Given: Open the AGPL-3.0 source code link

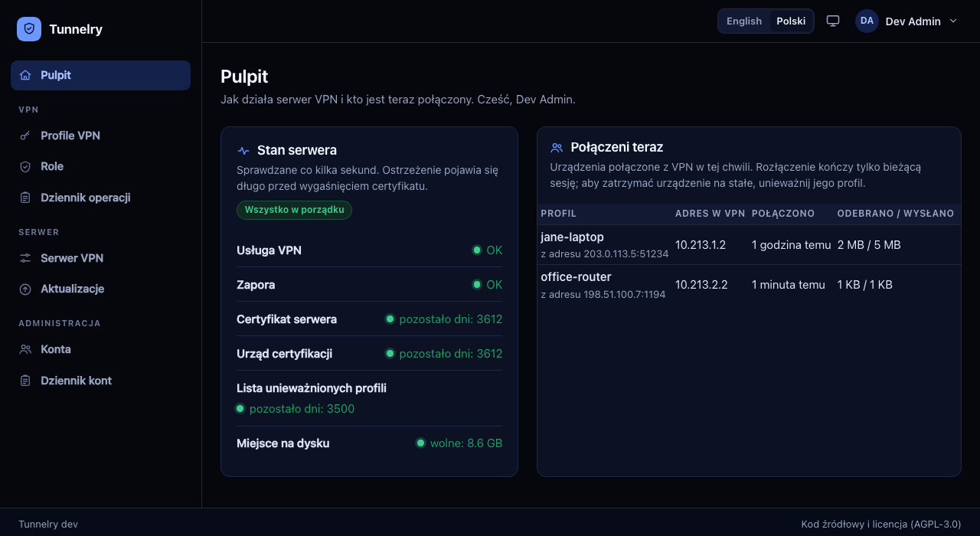Looking at the screenshot, I should coord(880,525).
